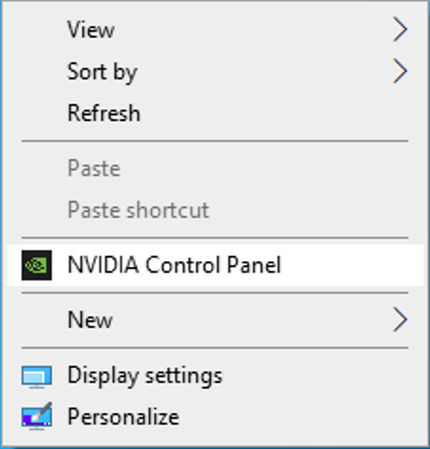Viewport: 430px width, 449px height.
Task: Expand the View submenu arrow
Action: pos(400,29)
